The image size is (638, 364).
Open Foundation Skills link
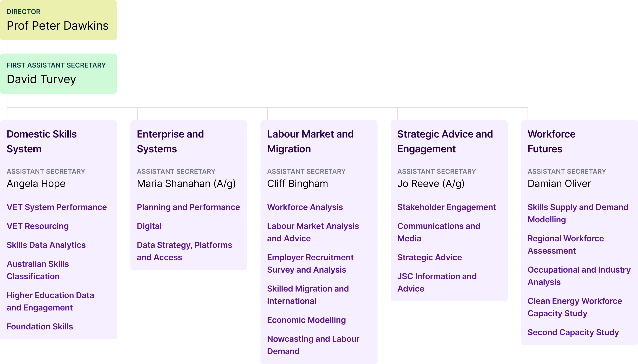[40, 327]
